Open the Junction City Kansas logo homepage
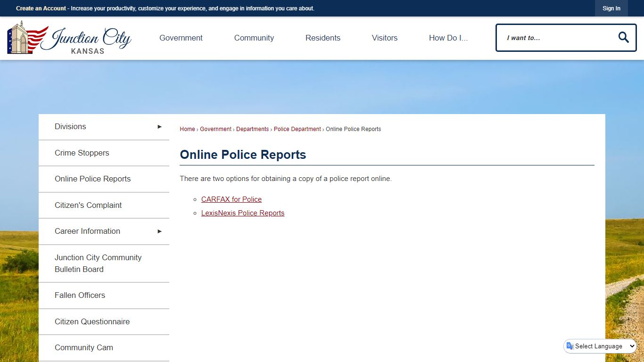644x362 pixels. tap(69, 38)
